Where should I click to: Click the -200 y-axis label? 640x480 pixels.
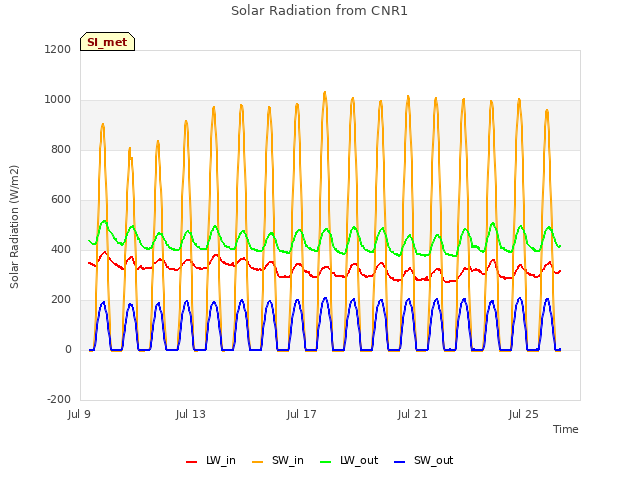[x=59, y=399]
